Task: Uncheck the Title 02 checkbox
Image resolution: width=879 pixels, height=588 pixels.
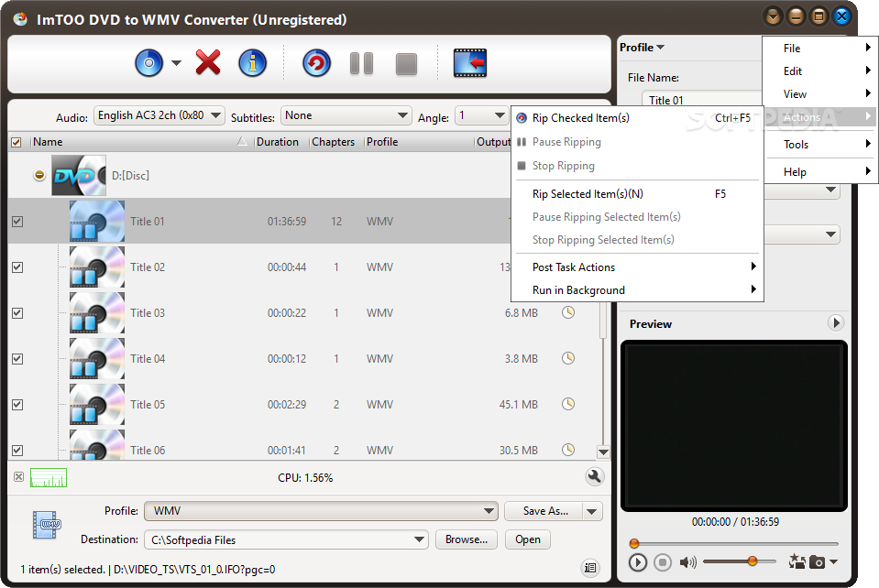Action: click(x=17, y=267)
